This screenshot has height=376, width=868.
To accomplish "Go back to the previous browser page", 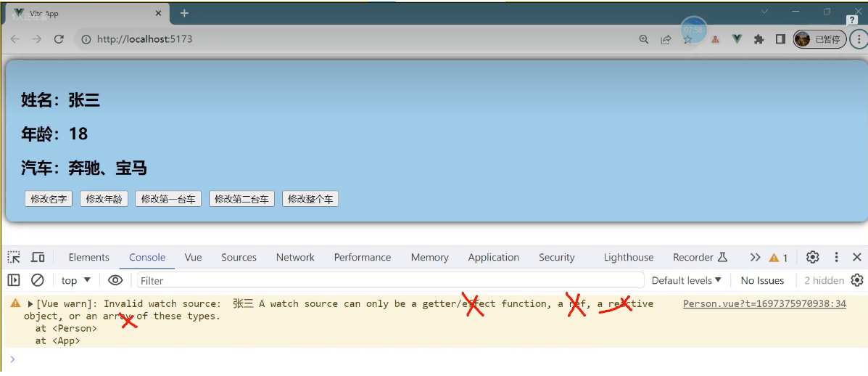I will (15, 39).
